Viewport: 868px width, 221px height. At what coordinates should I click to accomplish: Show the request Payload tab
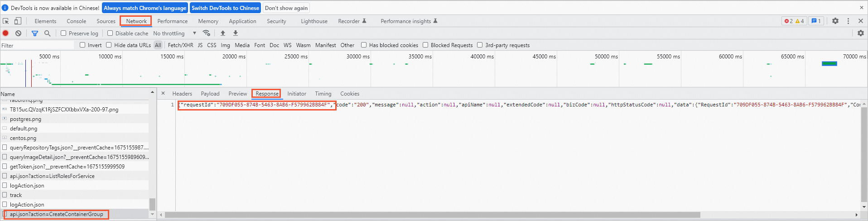210,94
